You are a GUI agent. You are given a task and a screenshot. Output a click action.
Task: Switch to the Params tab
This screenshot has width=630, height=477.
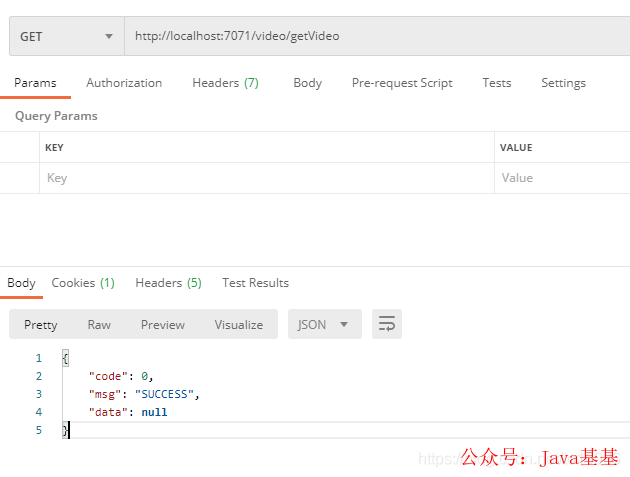pos(35,83)
